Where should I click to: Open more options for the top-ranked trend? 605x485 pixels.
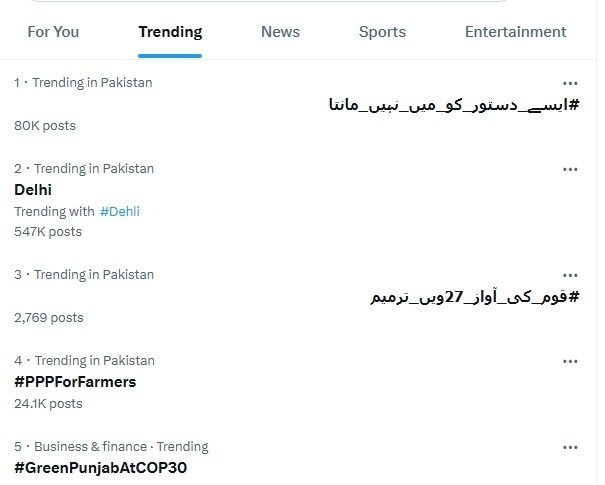tap(570, 83)
